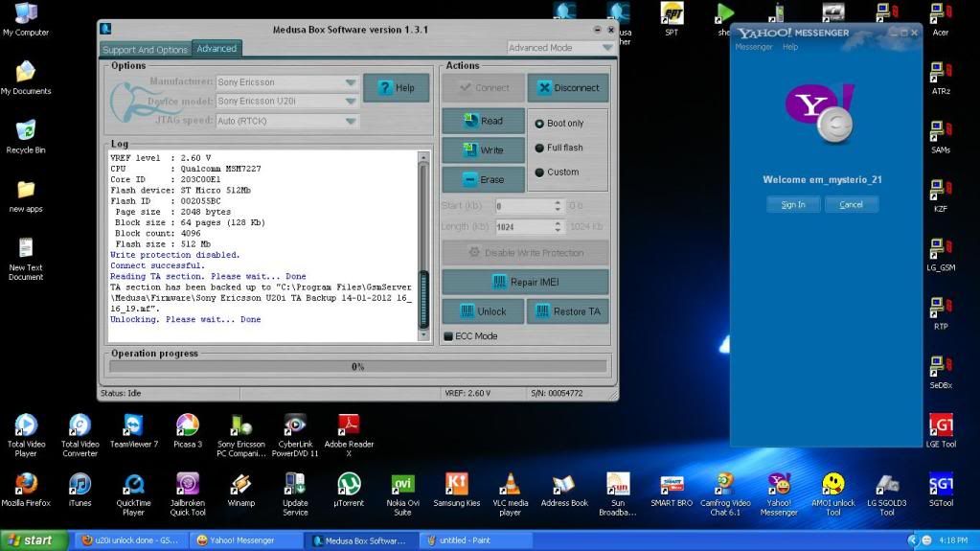Viewport: 980px width, 551px height.
Task: Click the Erase button
Action: click(x=483, y=179)
